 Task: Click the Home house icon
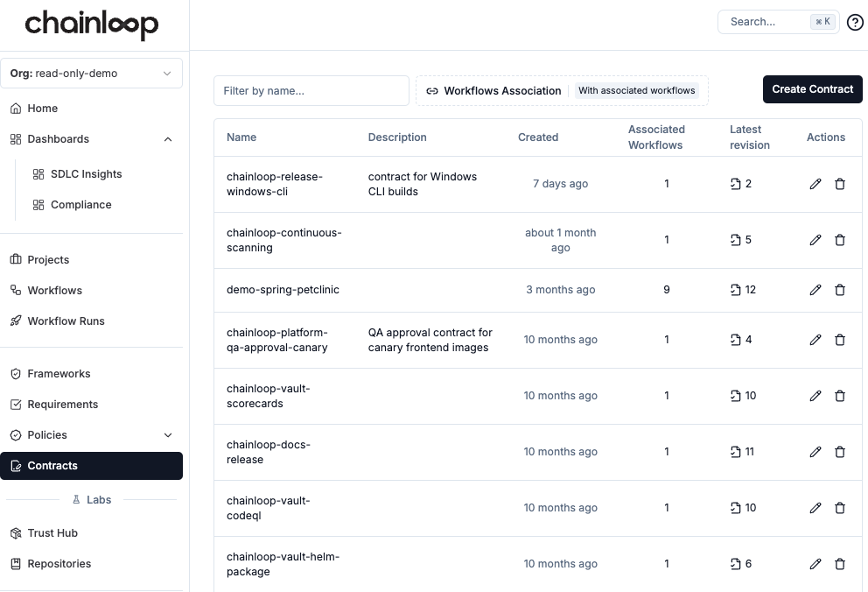pyautogui.click(x=16, y=108)
